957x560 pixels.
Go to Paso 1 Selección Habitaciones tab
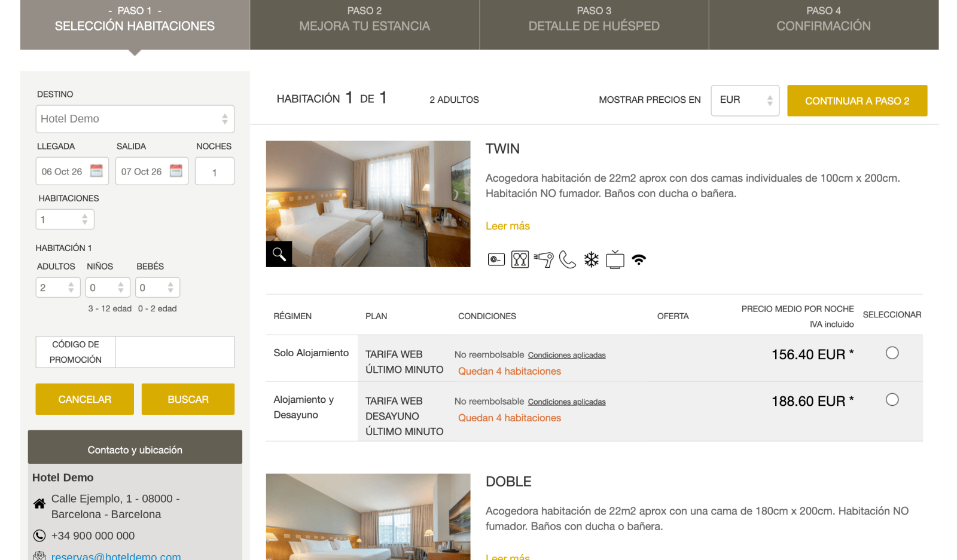click(135, 25)
